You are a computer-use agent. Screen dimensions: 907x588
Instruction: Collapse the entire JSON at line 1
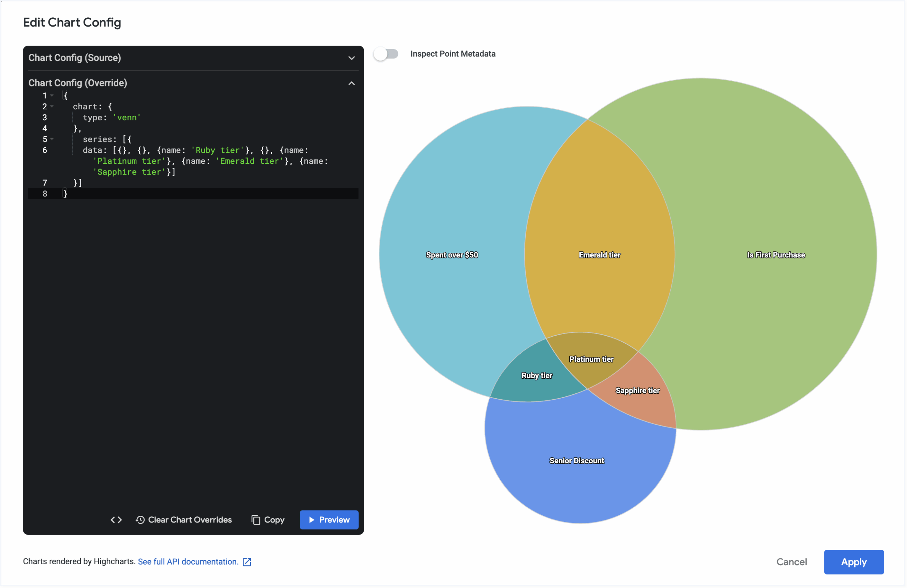(52, 96)
